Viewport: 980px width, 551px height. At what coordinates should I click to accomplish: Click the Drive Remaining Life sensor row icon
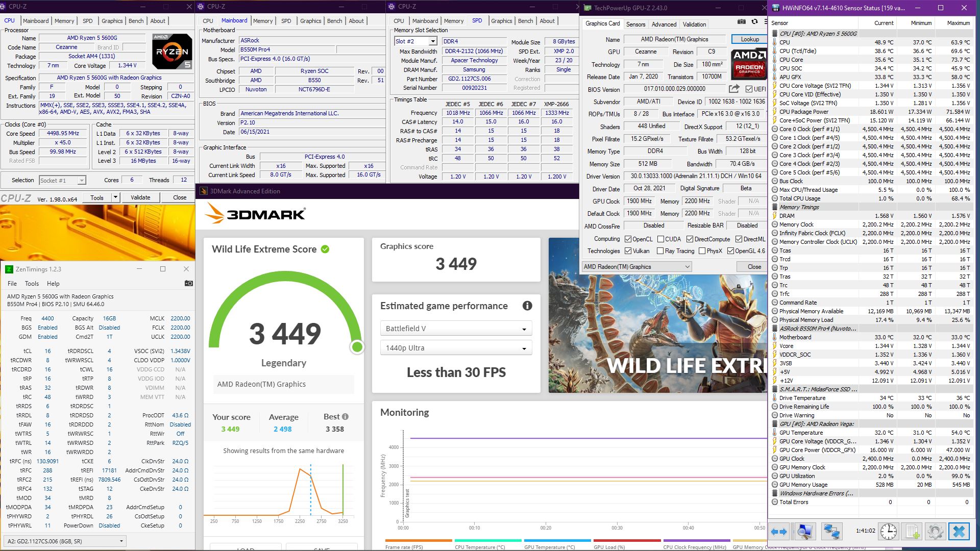[774, 407]
